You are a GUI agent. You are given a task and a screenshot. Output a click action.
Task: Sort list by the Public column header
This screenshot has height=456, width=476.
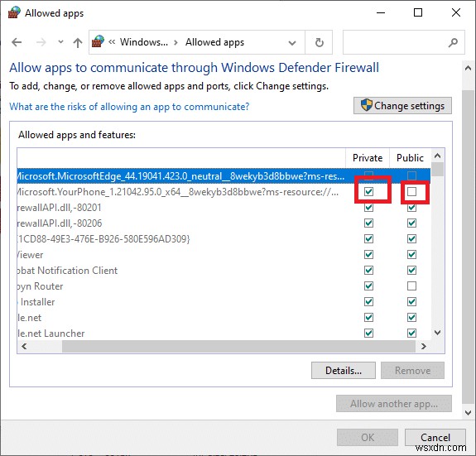coord(410,158)
